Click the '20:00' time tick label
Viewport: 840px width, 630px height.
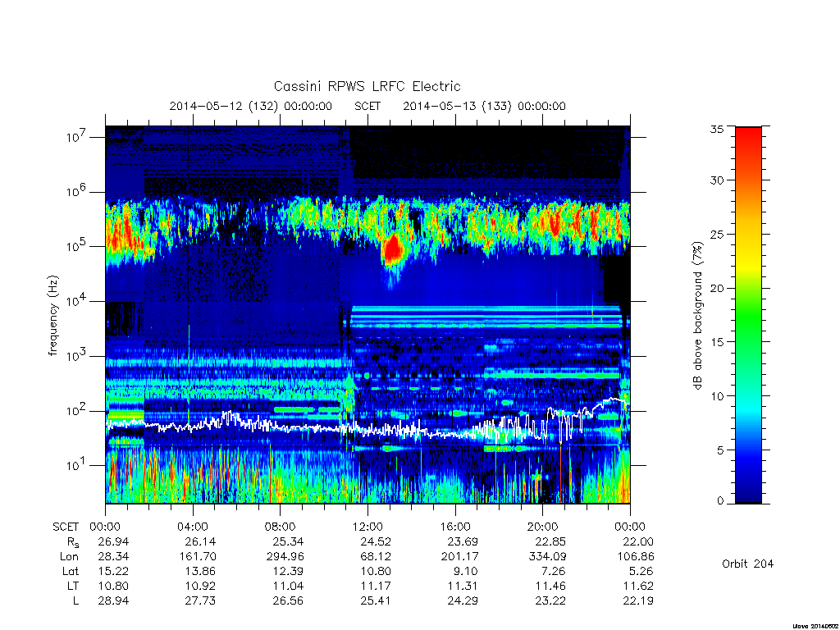click(x=543, y=527)
